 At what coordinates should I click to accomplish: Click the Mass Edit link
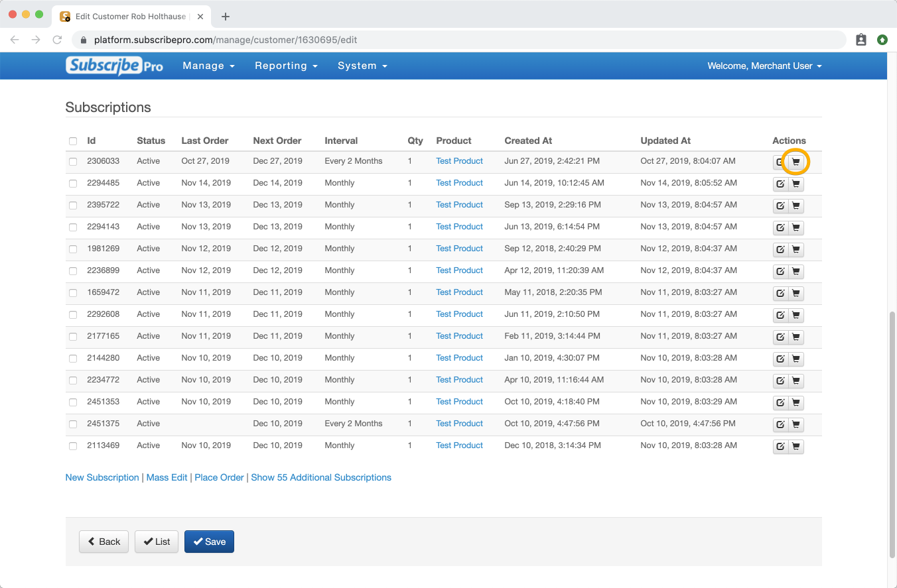tap(167, 477)
